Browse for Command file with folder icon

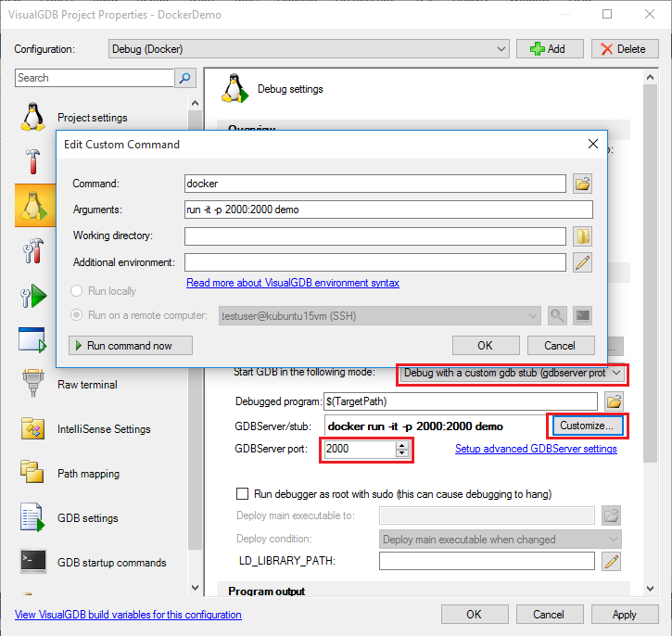582,184
